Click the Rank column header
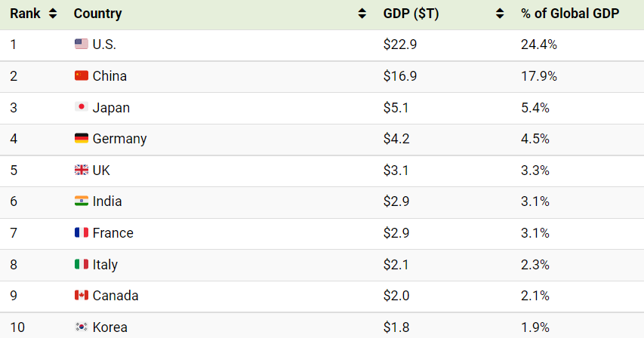Image resolution: width=644 pixels, height=338 pixels. (25, 14)
